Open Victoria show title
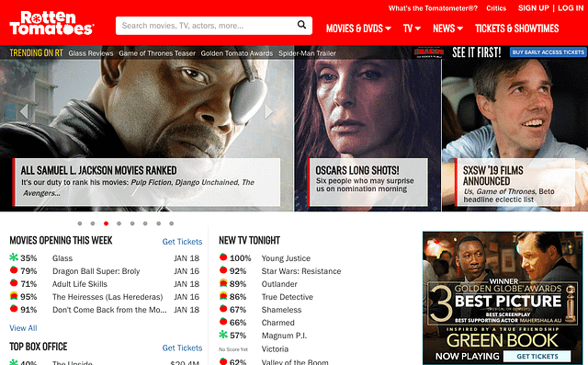This screenshot has height=365, width=588. pyautogui.click(x=275, y=348)
